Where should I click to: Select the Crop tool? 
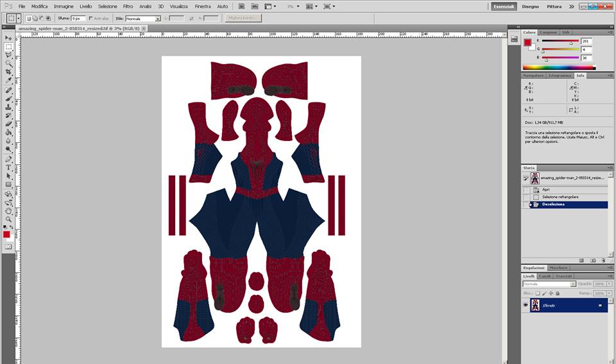[8, 72]
